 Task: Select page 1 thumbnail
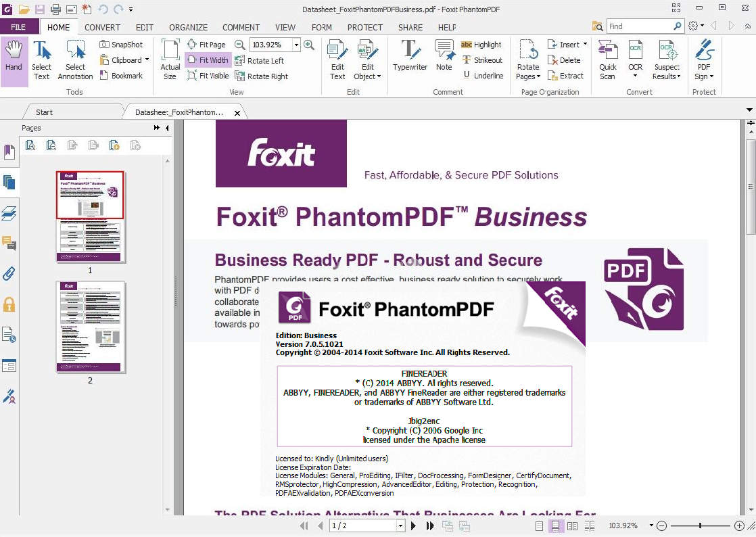(x=90, y=216)
